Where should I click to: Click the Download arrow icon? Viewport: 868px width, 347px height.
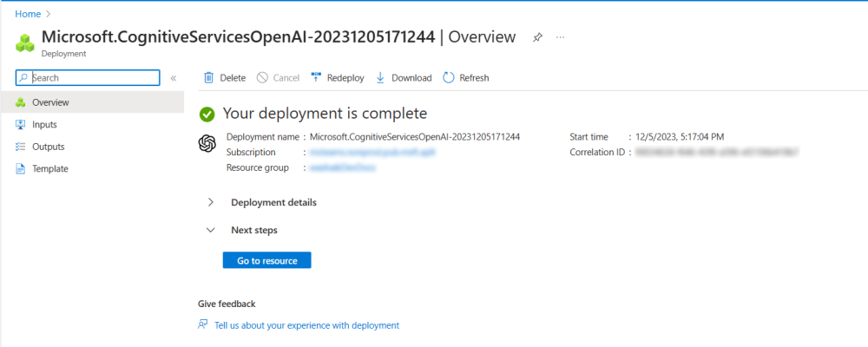tap(380, 78)
